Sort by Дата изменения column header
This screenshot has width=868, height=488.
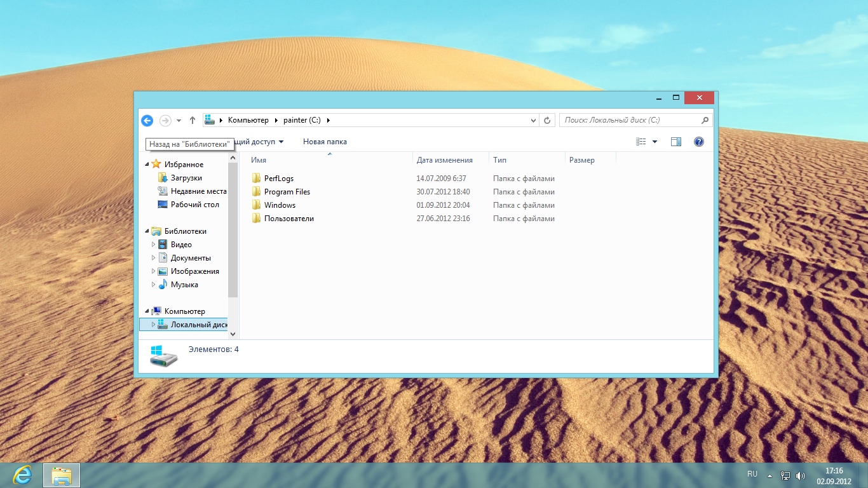point(445,160)
